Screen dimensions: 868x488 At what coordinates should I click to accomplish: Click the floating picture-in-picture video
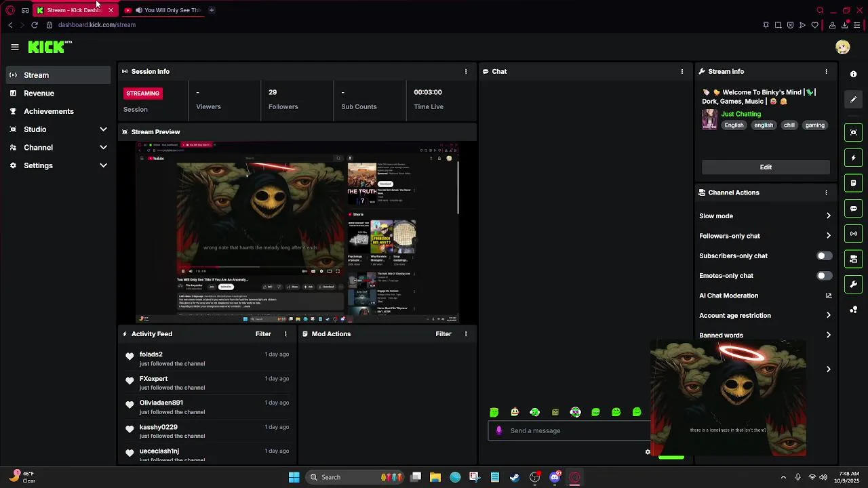(728, 399)
